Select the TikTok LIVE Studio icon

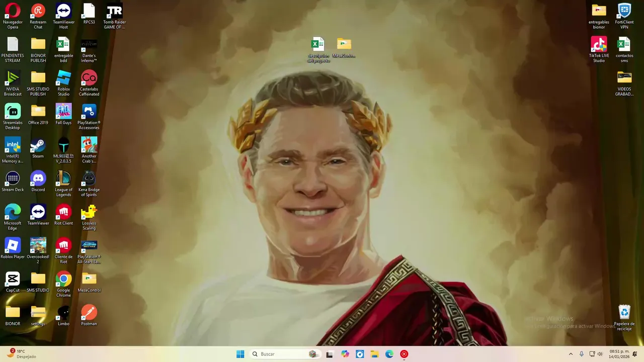[x=599, y=50]
